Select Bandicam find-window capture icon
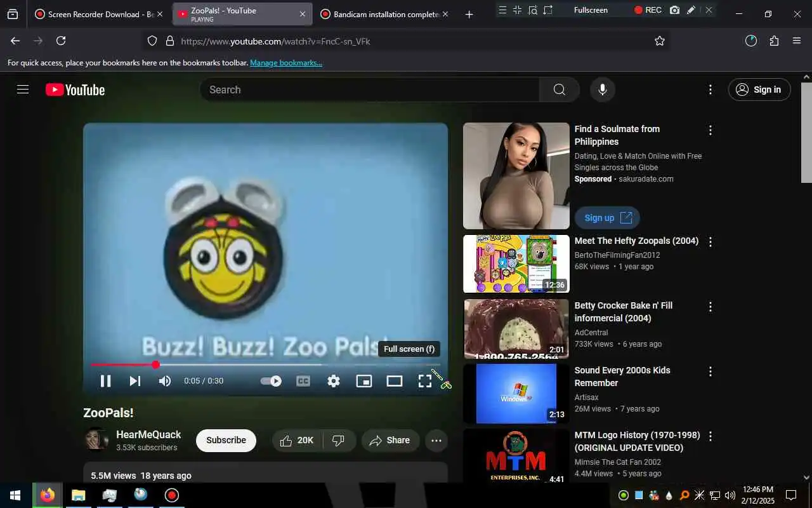The height and width of the screenshot is (508, 812). (x=533, y=10)
